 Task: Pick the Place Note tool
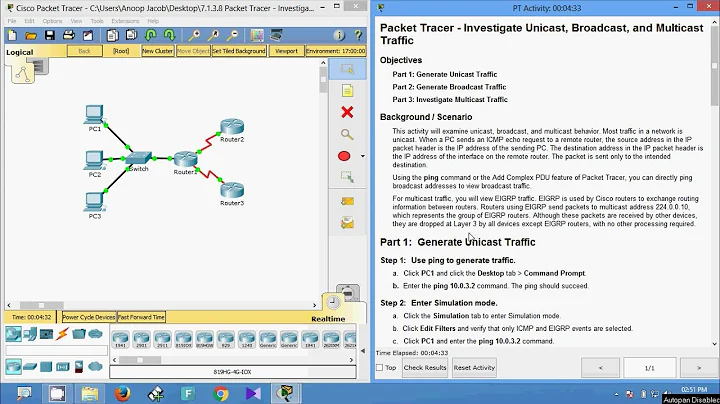click(347, 91)
